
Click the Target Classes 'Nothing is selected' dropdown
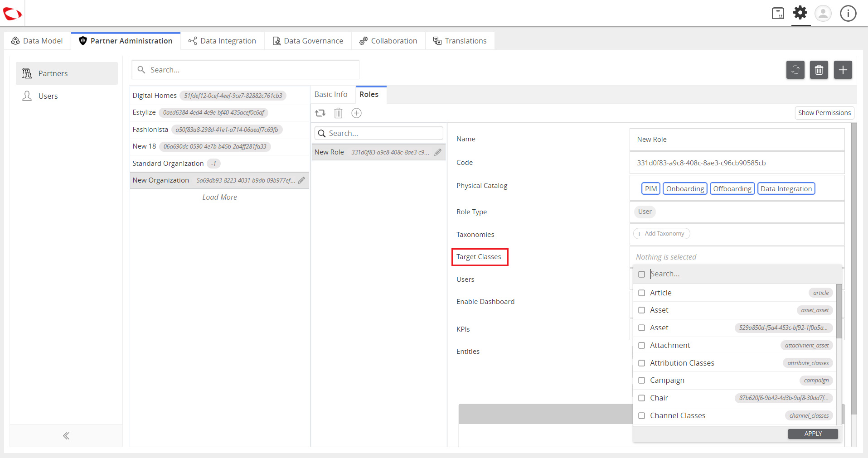[x=737, y=257]
